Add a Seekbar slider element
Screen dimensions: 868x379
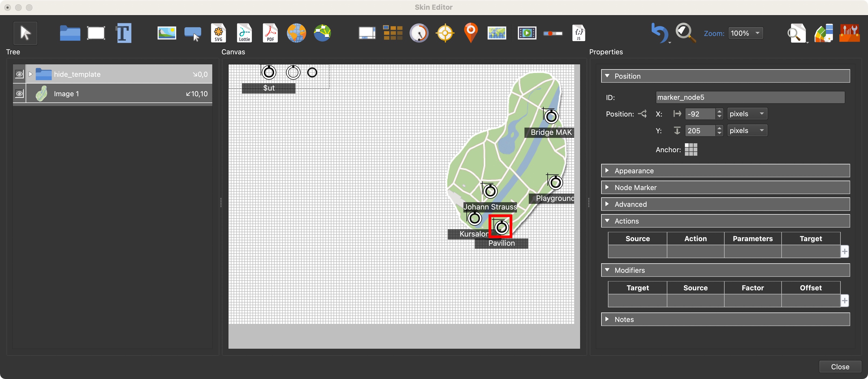click(x=553, y=33)
